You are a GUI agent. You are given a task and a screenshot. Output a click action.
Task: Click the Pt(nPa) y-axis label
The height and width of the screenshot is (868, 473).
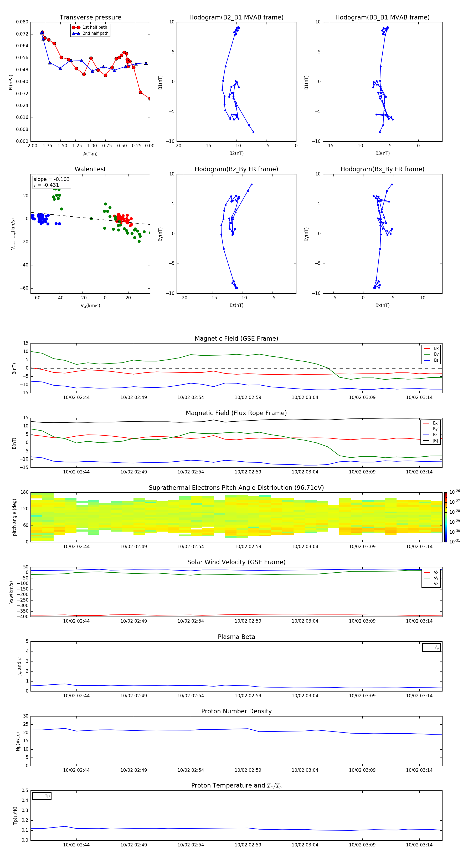click(11, 82)
